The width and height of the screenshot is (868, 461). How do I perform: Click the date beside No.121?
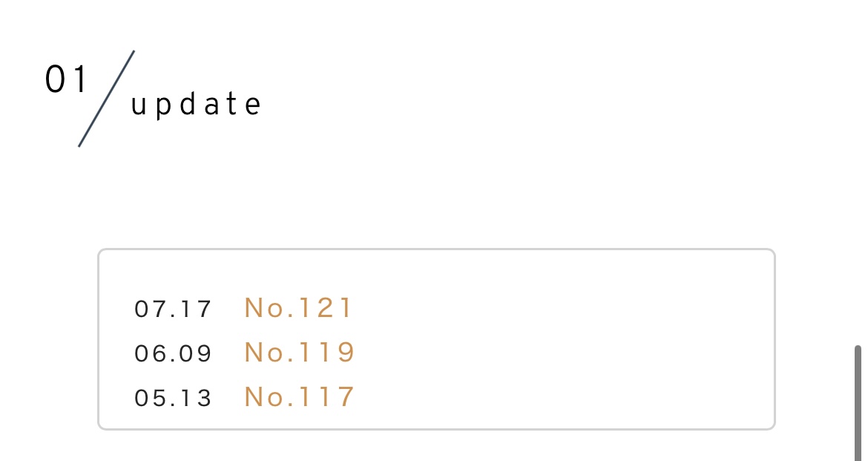point(174,309)
